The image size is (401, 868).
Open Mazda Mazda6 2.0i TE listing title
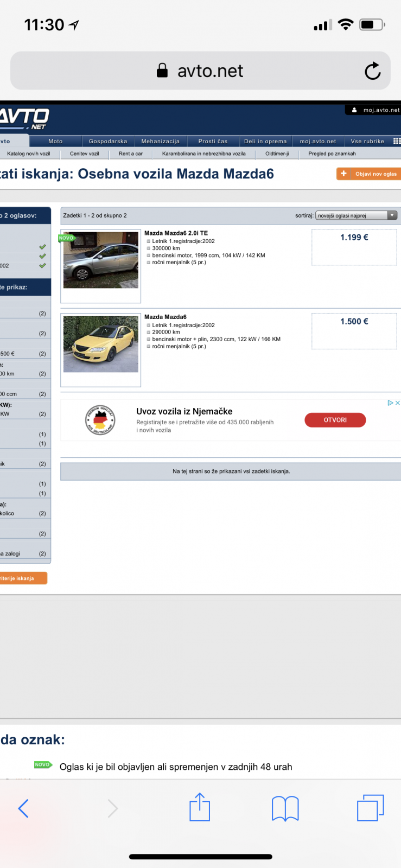[x=176, y=233]
